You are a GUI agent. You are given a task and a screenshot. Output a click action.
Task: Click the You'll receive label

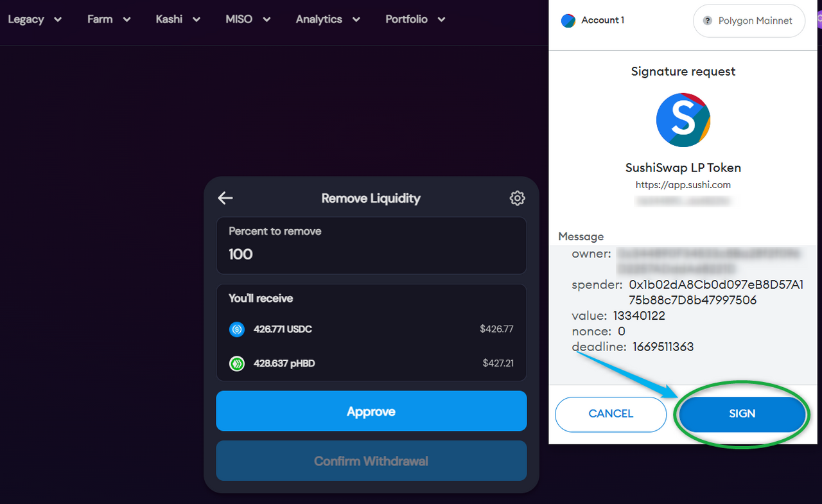(261, 299)
